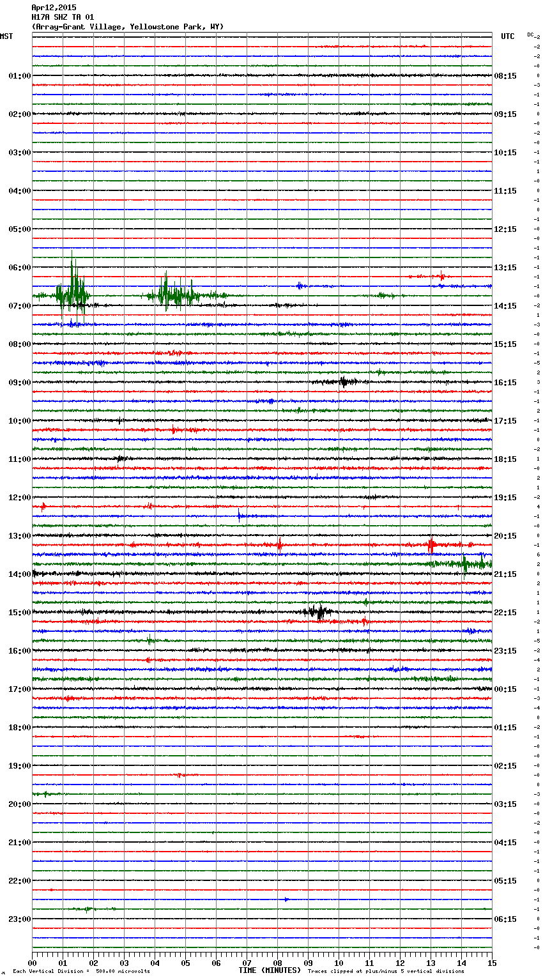Screen dimensions: 543x980
Task: Click the 00:15 UTC time label
Action: point(505,689)
